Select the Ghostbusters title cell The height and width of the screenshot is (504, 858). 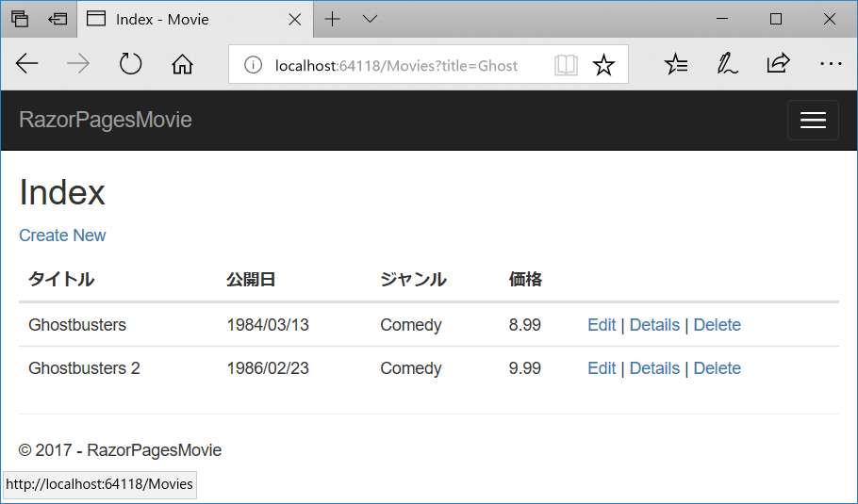77,325
